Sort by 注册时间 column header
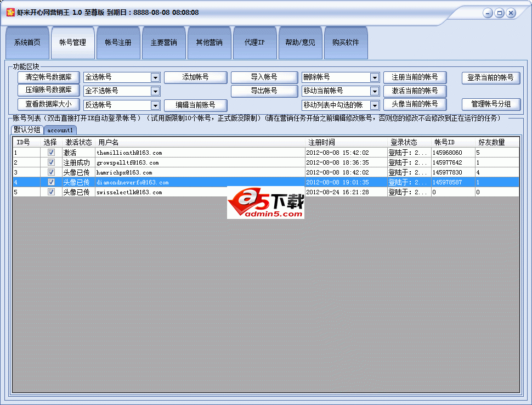 coord(346,142)
